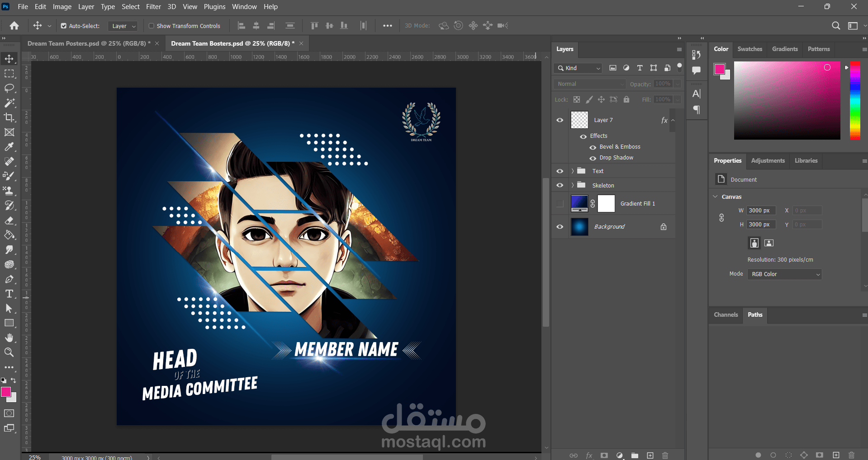
Task: Select the History Brush tool
Action: pyautogui.click(x=9, y=206)
